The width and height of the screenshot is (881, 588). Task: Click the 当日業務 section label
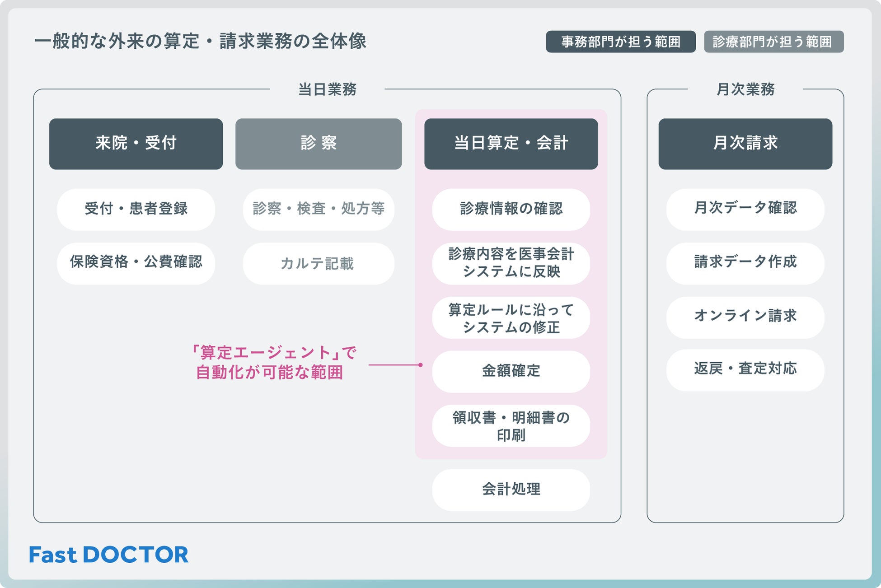click(327, 89)
